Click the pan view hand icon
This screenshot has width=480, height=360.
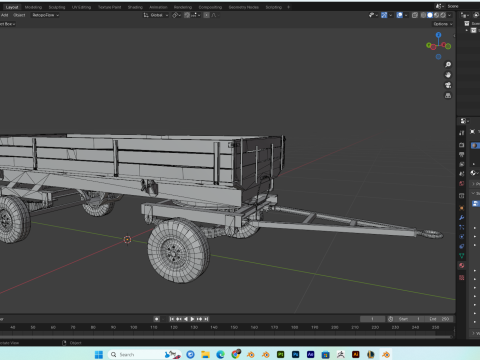point(448,75)
